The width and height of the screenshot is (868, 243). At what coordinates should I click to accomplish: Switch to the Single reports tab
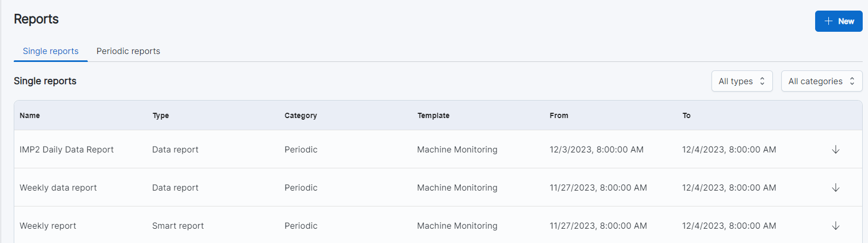tap(51, 51)
